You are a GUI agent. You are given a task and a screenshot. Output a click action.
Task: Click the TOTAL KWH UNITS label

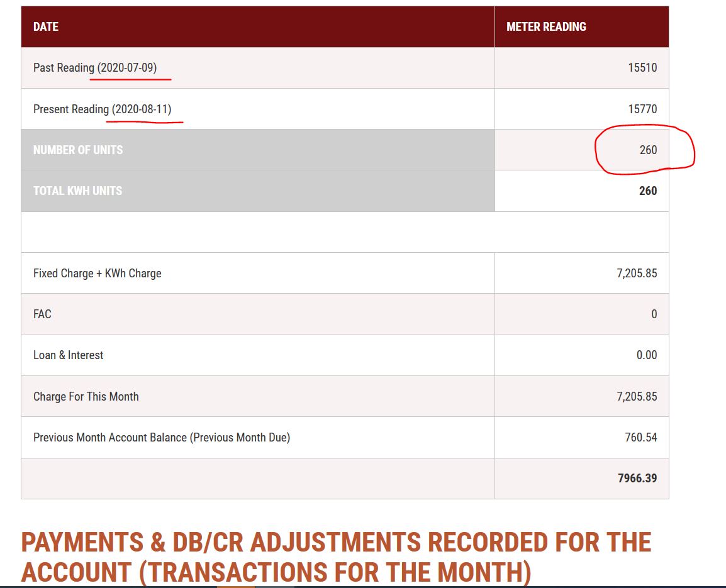coord(78,191)
